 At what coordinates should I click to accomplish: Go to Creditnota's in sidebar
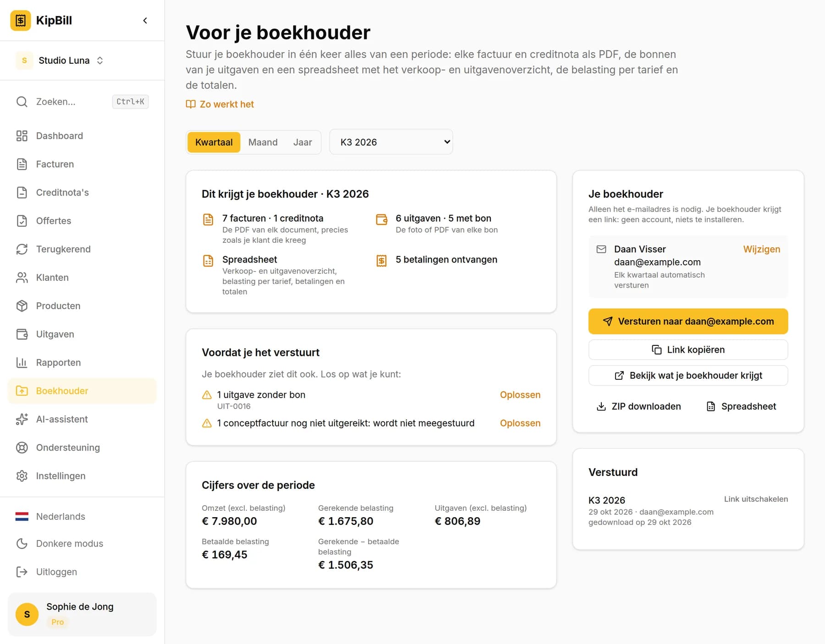click(82, 192)
